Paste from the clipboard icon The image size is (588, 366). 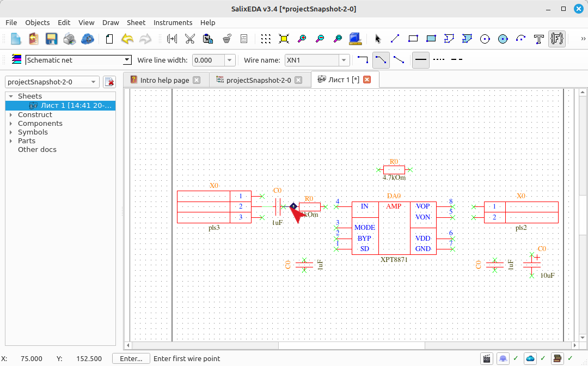(208, 39)
